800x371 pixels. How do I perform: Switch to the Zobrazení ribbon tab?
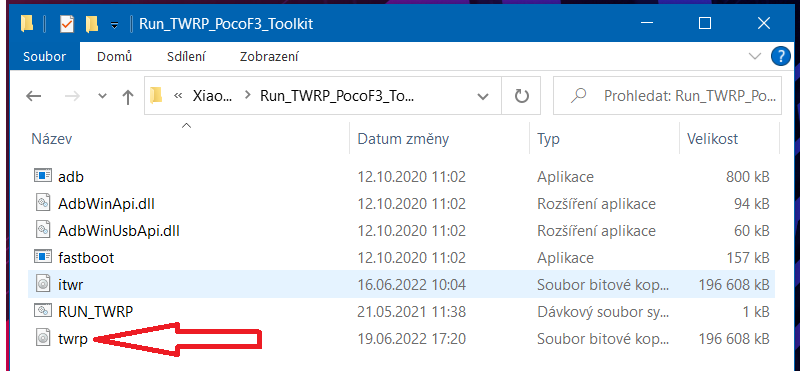coord(269,57)
